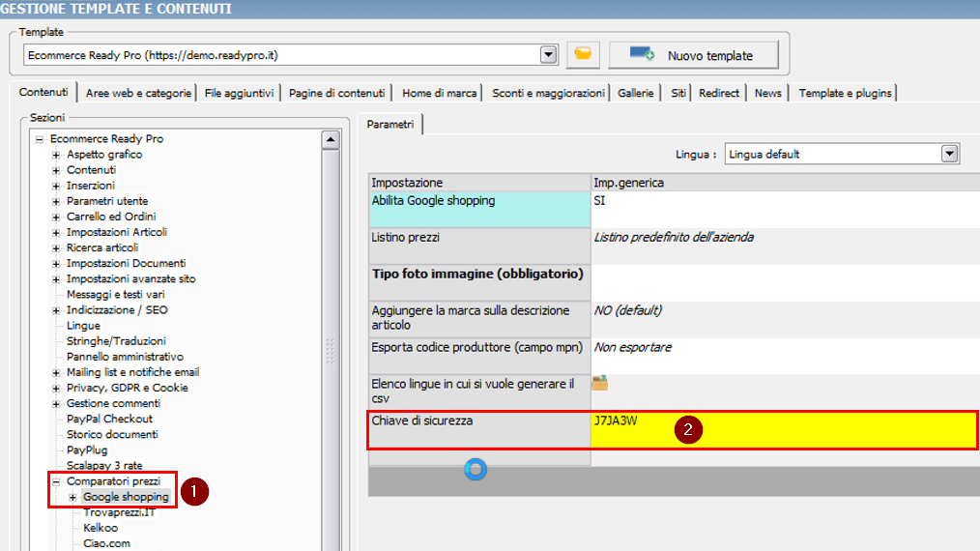Viewport: 980px width, 551px height.
Task: Collapse the Ecommerce Ready Pro root node
Action: [x=40, y=139]
